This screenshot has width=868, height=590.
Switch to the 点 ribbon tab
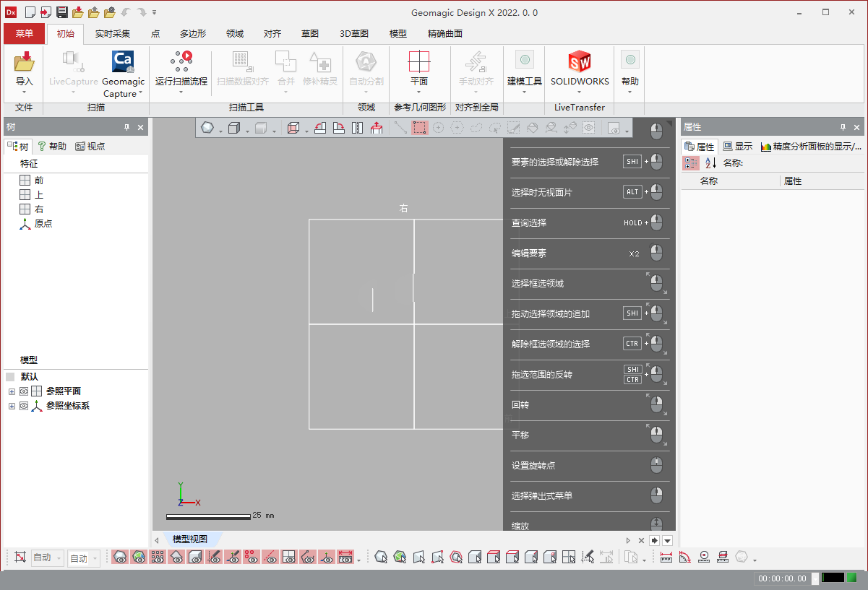[155, 33]
